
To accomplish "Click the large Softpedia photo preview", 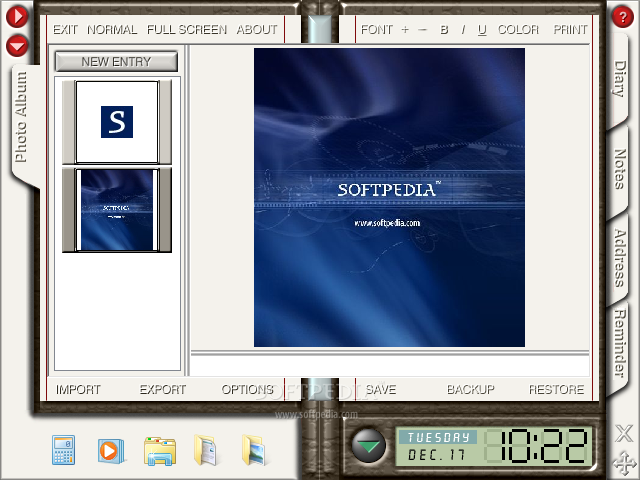I will 389,198.
